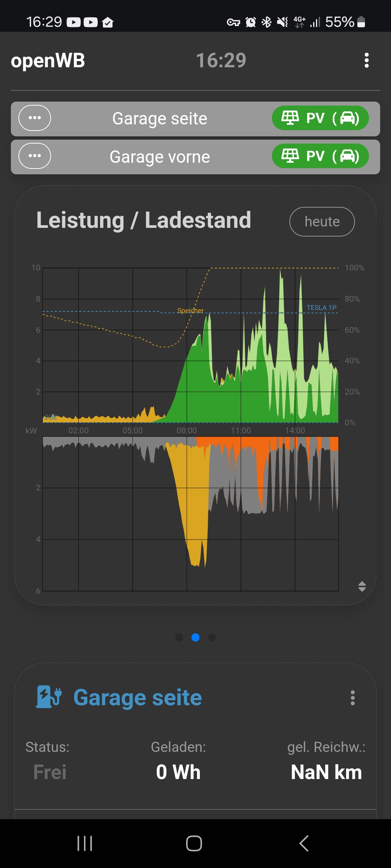The height and width of the screenshot is (868, 391).
Task: Open Garage seite card three-dot menu
Action: coord(353,698)
